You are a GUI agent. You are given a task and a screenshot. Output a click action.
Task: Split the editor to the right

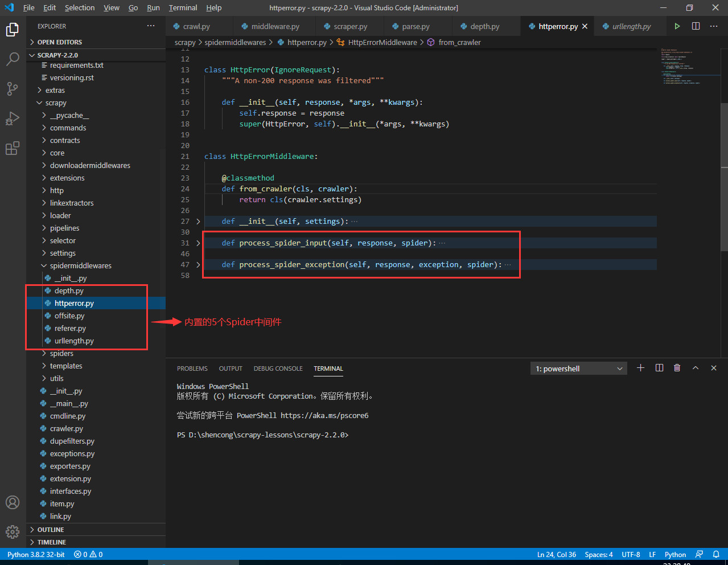(x=696, y=26)
